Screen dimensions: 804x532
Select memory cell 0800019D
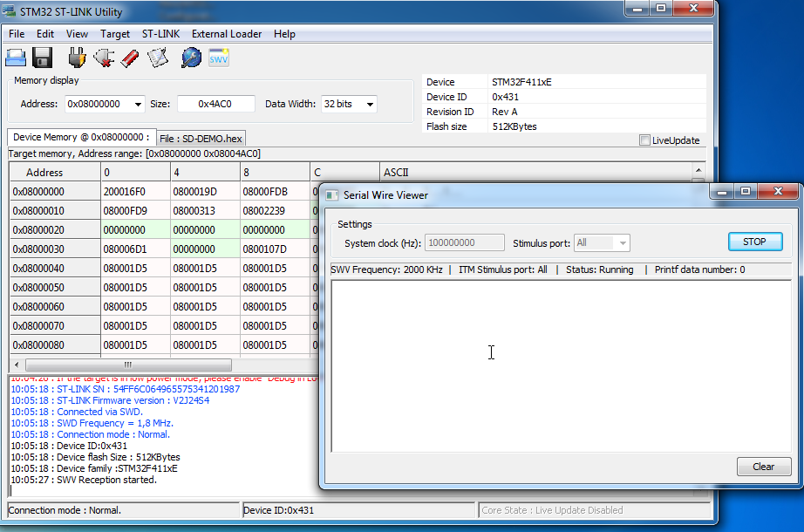click(205, 192)
